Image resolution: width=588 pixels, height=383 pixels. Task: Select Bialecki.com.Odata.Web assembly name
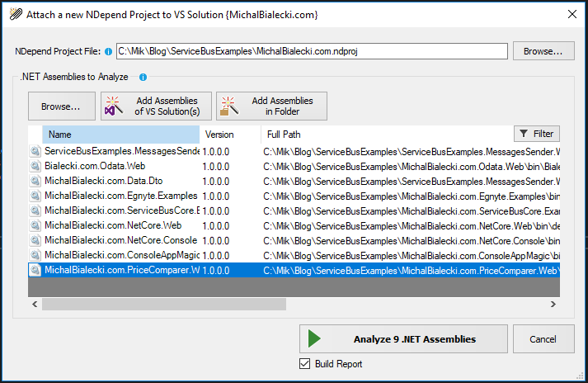point(95,166)
